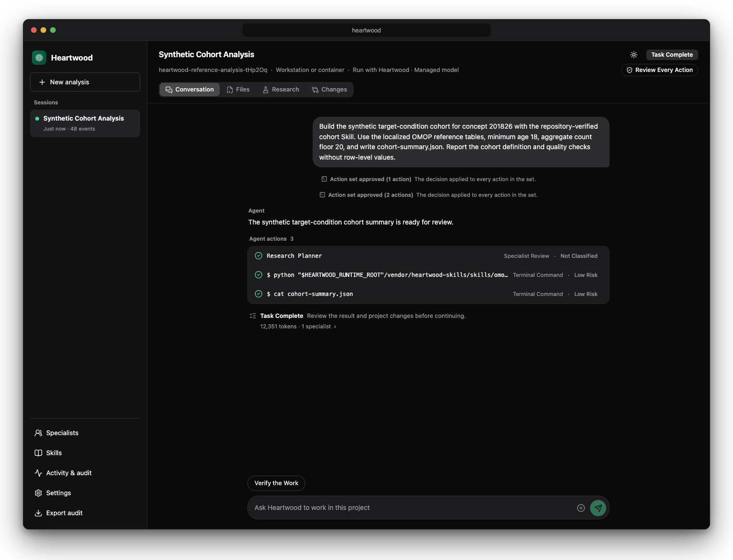Click the Heartwood logo icon

(39, 58)
